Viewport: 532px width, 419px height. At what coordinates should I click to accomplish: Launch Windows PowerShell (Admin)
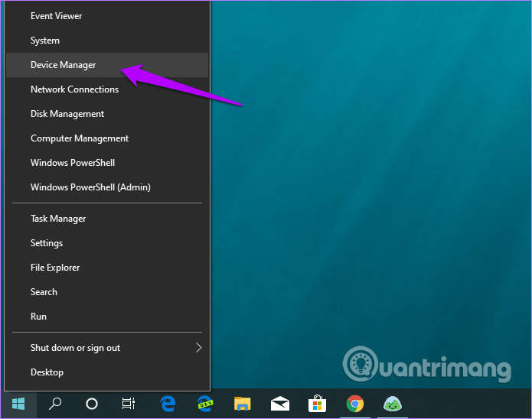point(107,187)
